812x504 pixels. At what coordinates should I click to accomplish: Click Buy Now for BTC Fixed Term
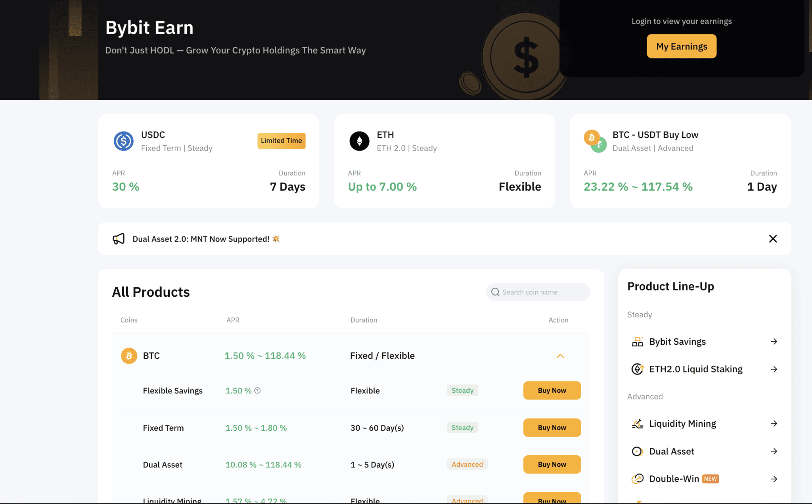(552, 428)
